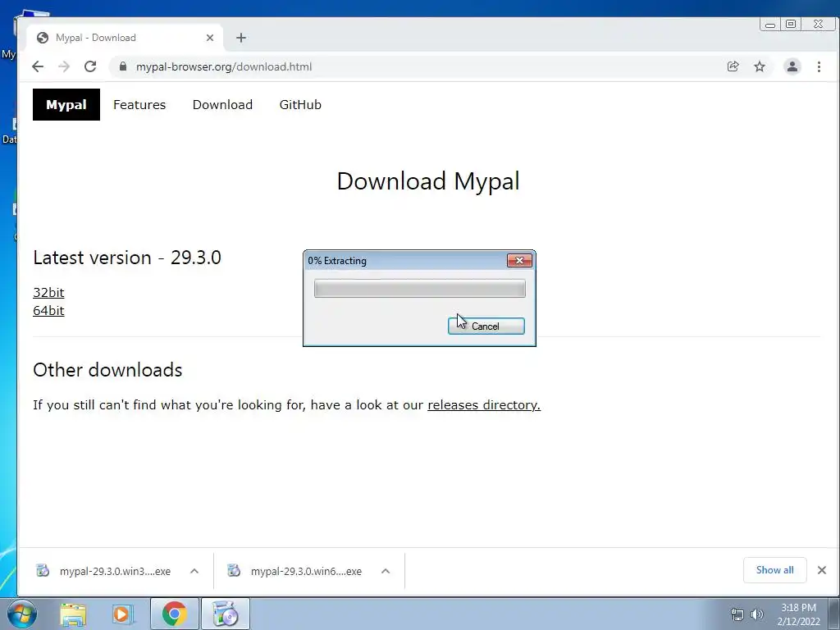The image size is (840, 630).
Task: Click Show all downloads button
Action: point(774,570)
